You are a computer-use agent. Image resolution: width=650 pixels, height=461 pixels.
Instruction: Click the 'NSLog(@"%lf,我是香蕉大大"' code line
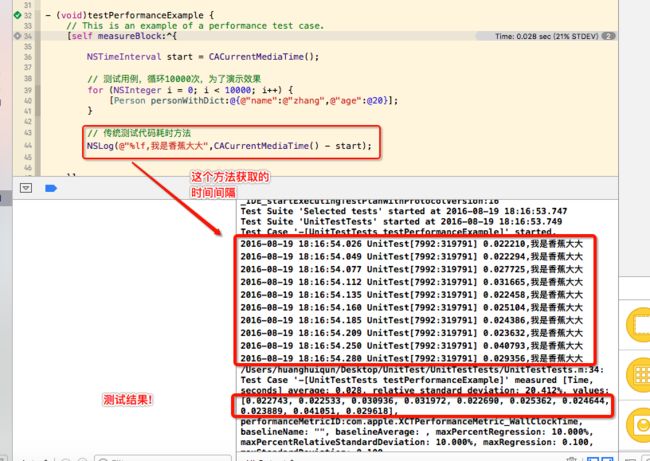coord(229,146)
